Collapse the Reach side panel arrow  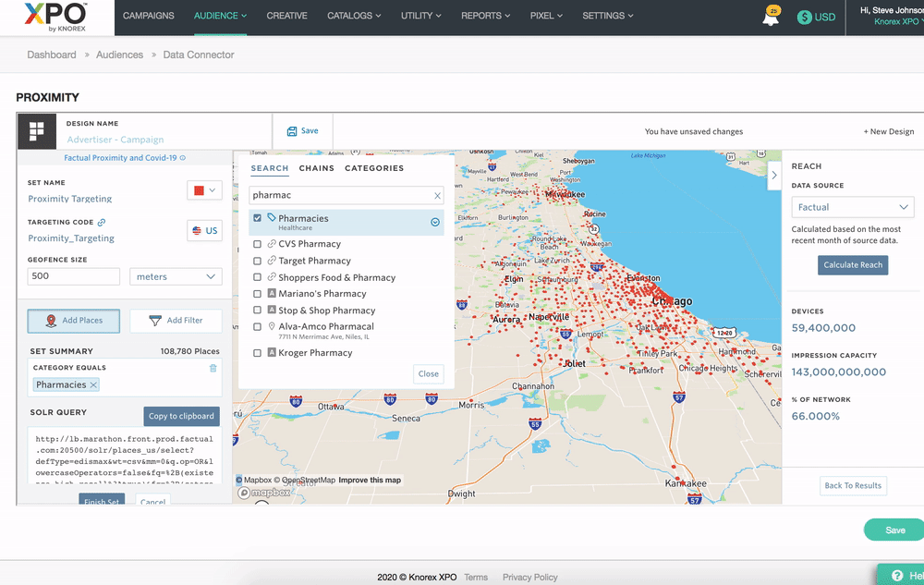[774, 175]
